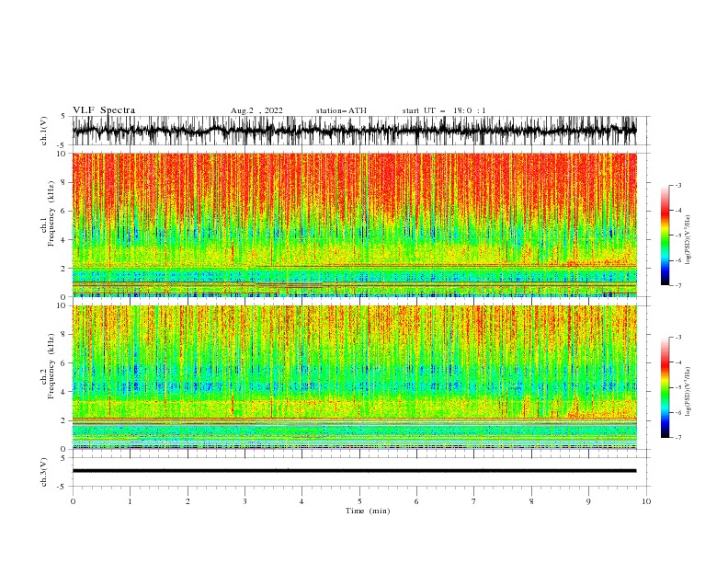The height and width of the screenshot is (563, 728).
Task: Click the ch.1 "Frequency (kHz)" axis label
Action: pos(51,215)
